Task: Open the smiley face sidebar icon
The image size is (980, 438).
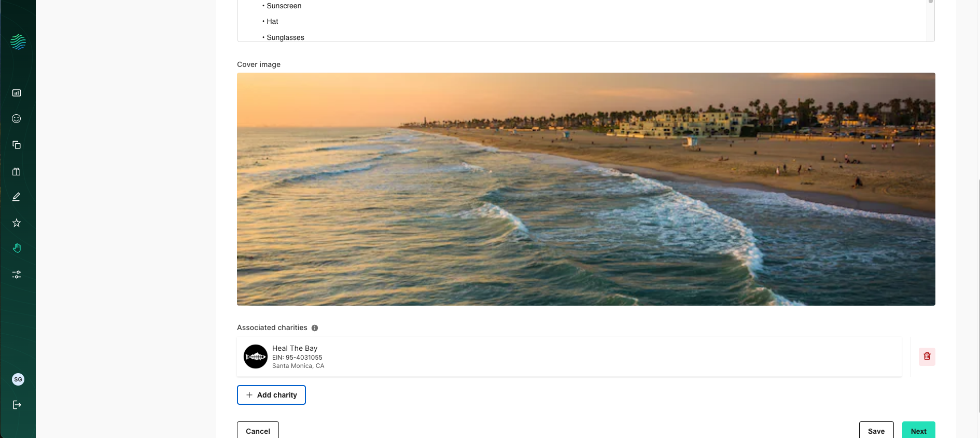Action: click(x=17, y=119)
